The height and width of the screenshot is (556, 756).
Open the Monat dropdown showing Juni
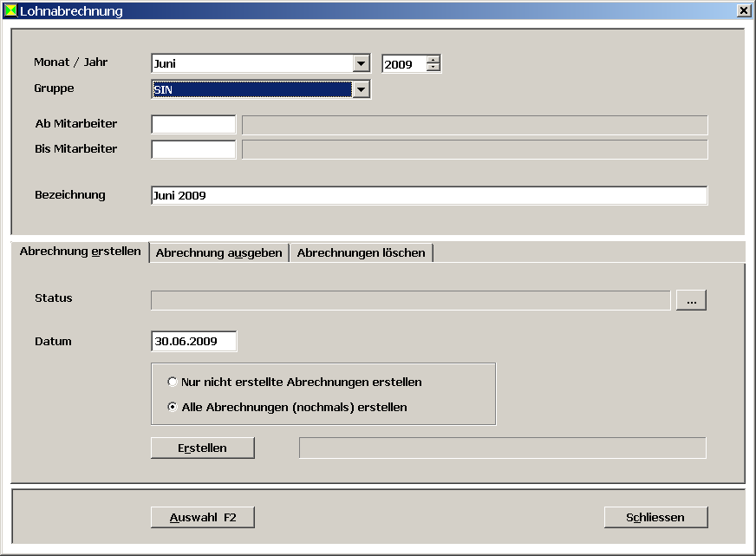(362, 63)
